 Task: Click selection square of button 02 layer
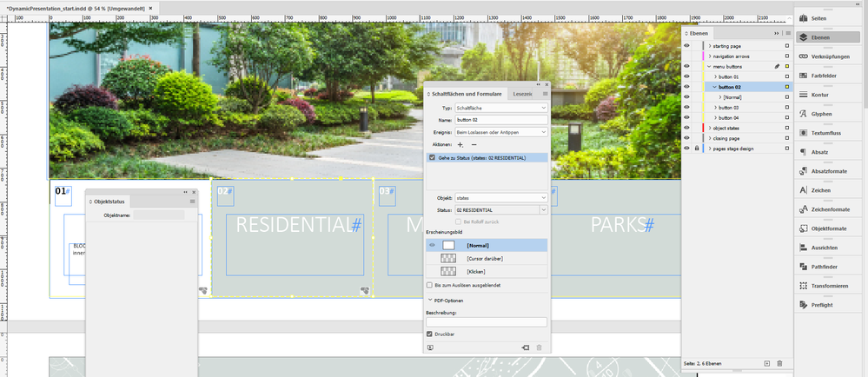787,87
